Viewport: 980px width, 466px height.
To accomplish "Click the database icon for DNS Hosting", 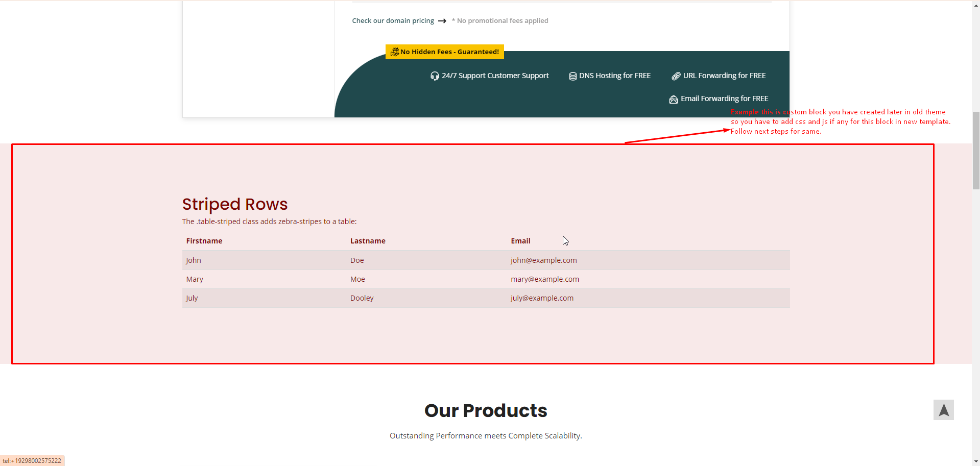I will tap(572, 76).
